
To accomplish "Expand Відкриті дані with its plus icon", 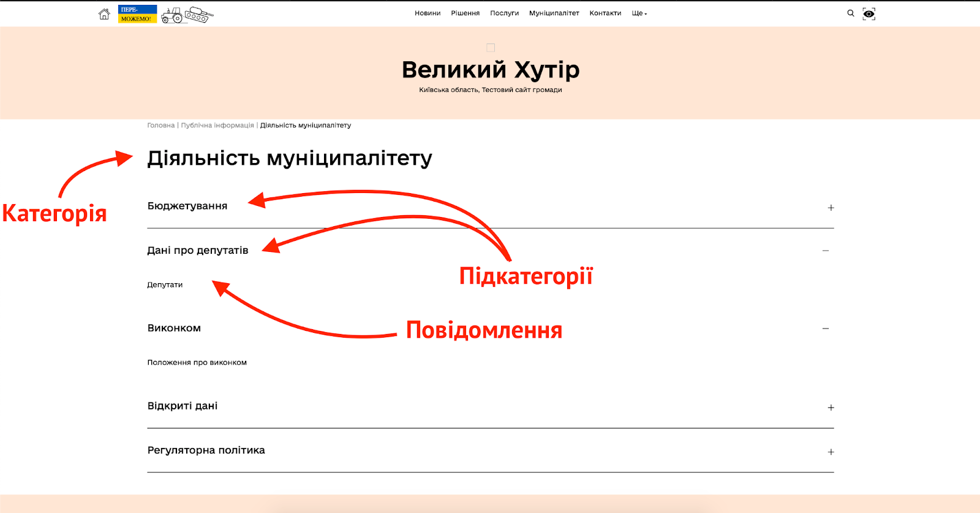I will (831, 408).
